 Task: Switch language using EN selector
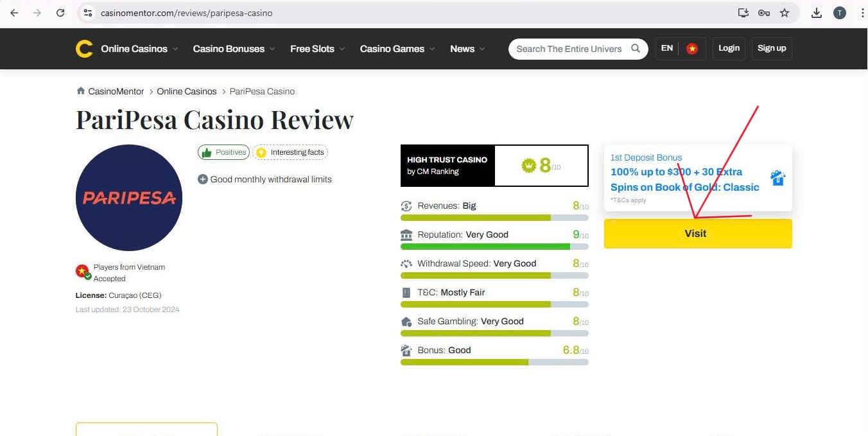click(x=667, y=48)
